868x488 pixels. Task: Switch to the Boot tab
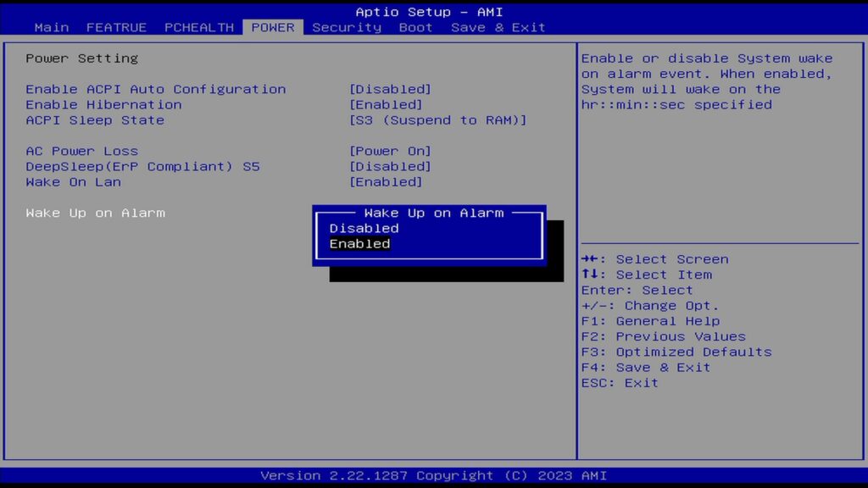click(x=415, y=27)
